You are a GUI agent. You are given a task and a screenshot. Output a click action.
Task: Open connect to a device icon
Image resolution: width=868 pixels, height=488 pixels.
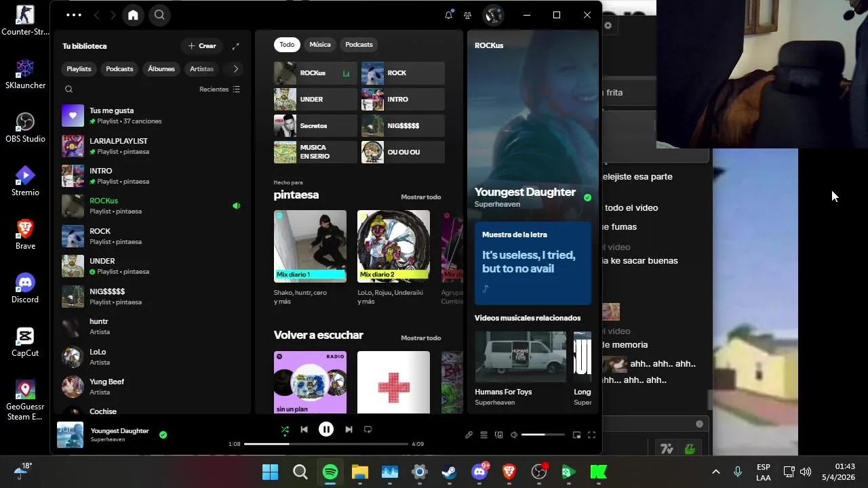coord(499,435)
